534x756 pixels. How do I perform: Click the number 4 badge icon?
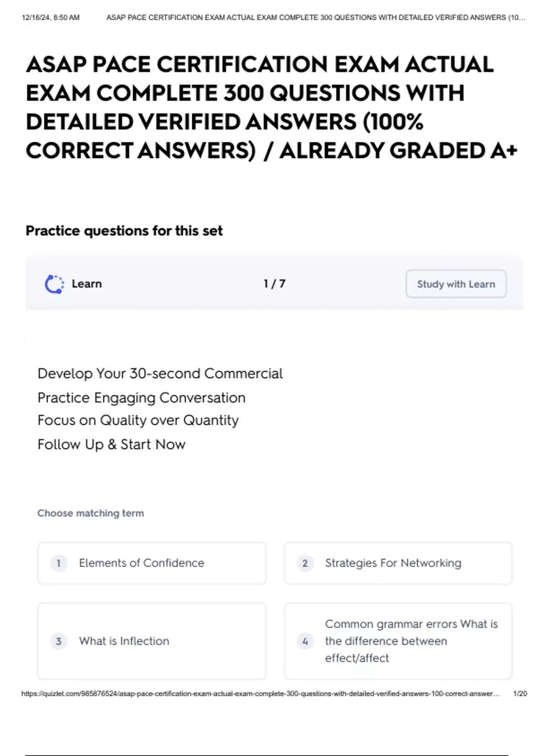(305, 641)
